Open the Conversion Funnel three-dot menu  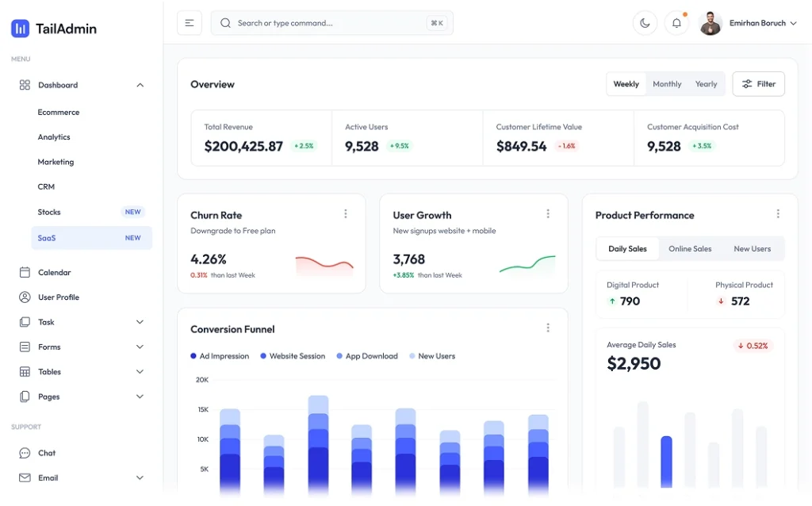548,328
